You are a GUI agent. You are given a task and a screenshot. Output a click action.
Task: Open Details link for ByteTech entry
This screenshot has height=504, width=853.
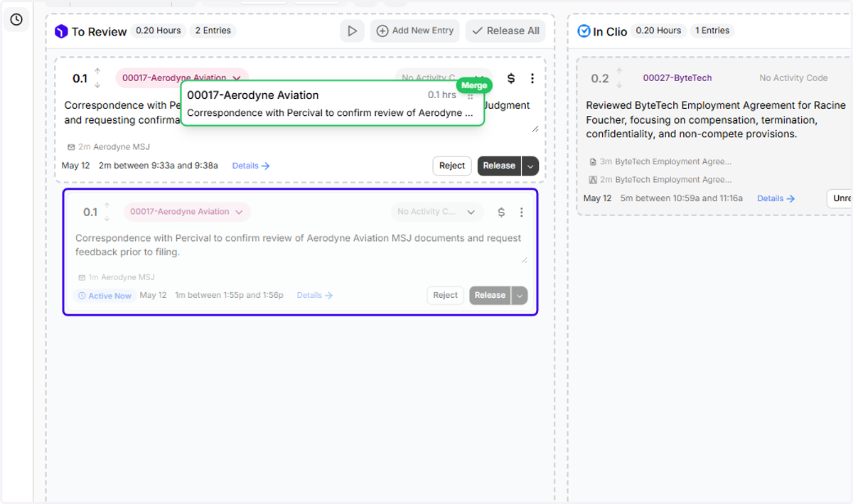776,198
